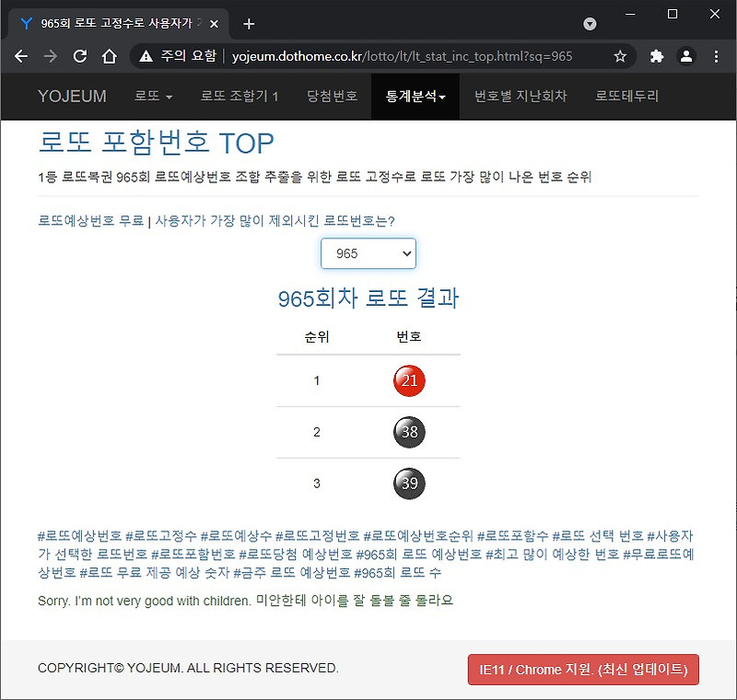Close the 965회 로또 browser tab
737x700 pixels.
214,24
